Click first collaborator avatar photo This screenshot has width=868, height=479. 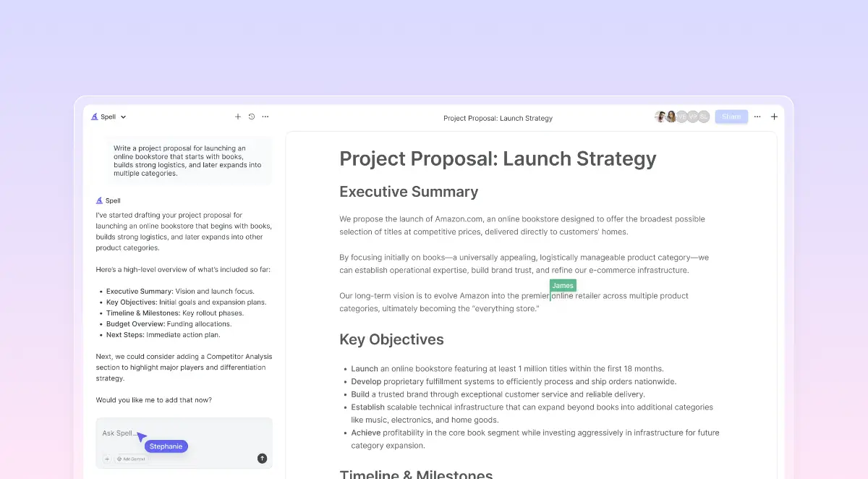pyautogui.click(x=660, y=116)
